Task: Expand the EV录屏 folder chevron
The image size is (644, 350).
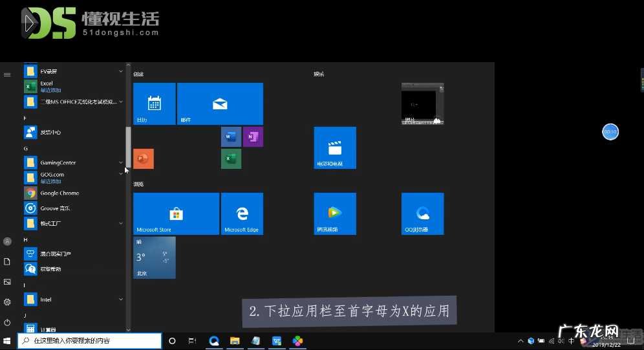Action: (121, 71)
